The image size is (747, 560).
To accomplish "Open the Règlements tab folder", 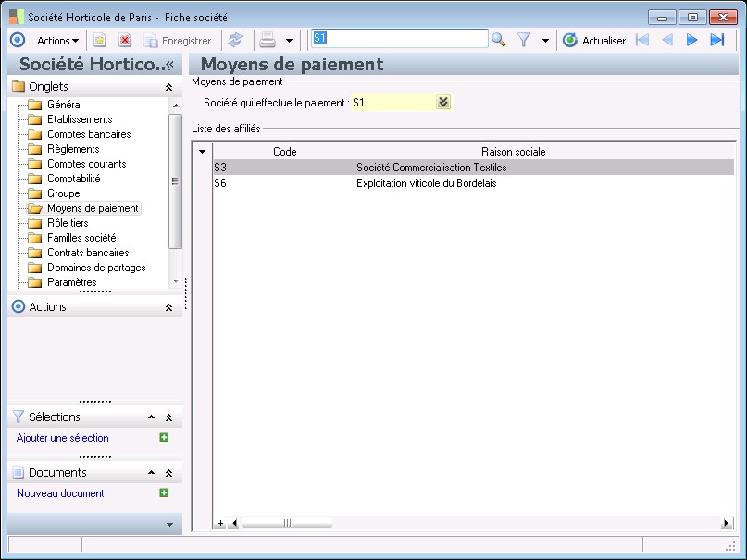I will 73,149.
